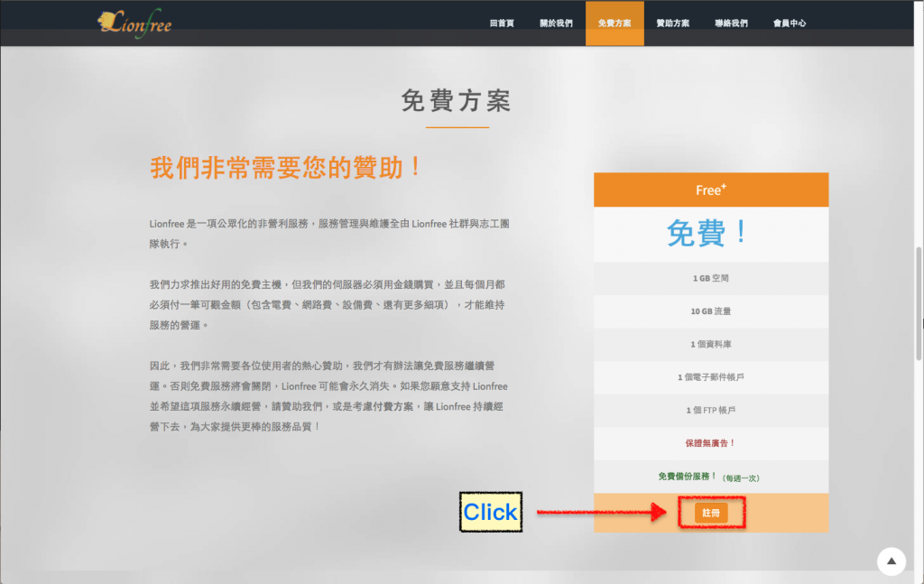
Task: Click the 1 GB 空間 row
Action: [x=711, y=278]
